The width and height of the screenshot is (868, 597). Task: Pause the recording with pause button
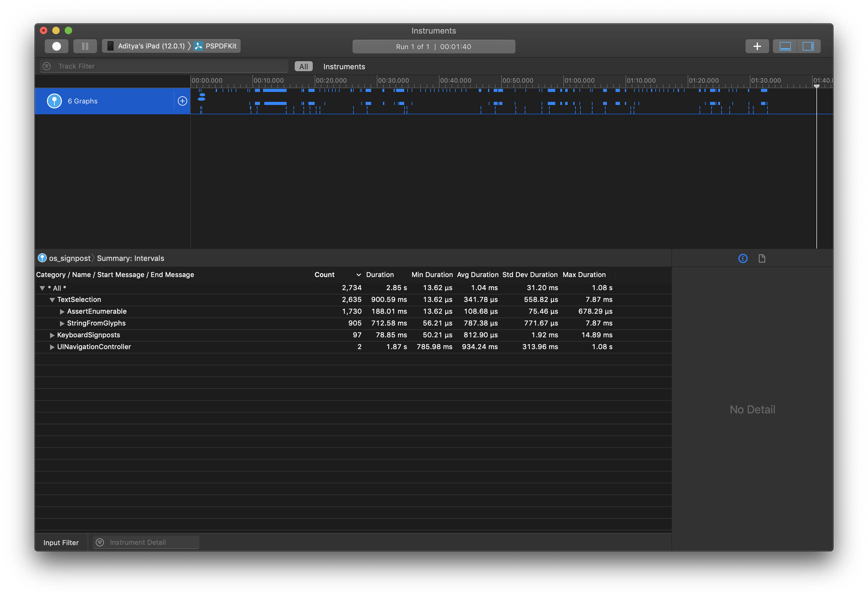tap(85, 46)
